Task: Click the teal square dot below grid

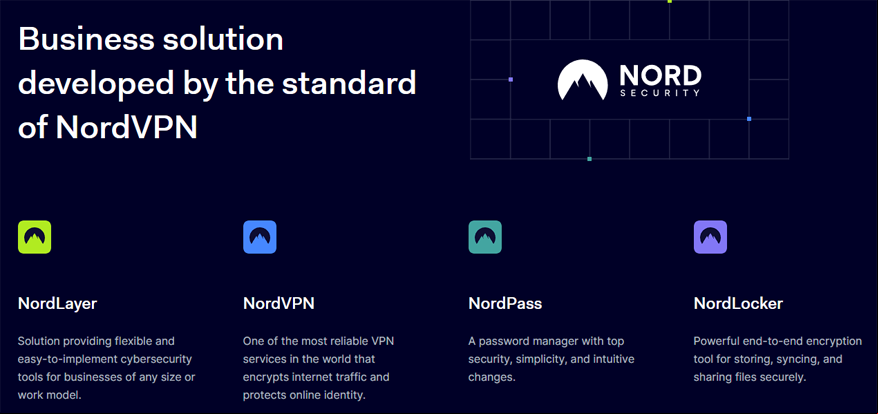Action: click(x=589, y=159)
